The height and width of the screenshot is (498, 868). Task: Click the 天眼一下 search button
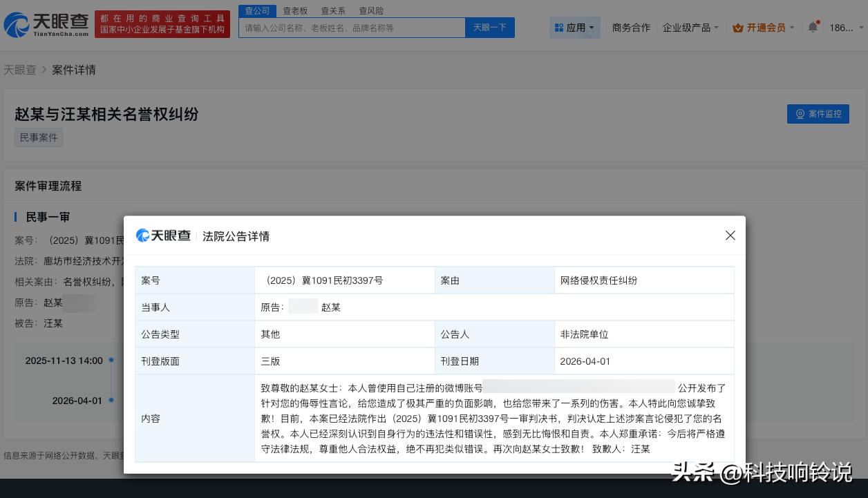tap(490, 27)
